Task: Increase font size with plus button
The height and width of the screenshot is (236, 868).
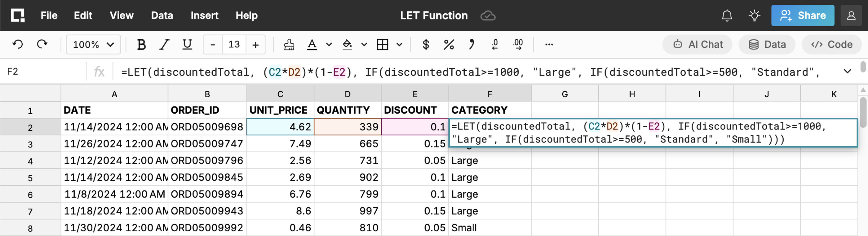Action: click(255, 44)
